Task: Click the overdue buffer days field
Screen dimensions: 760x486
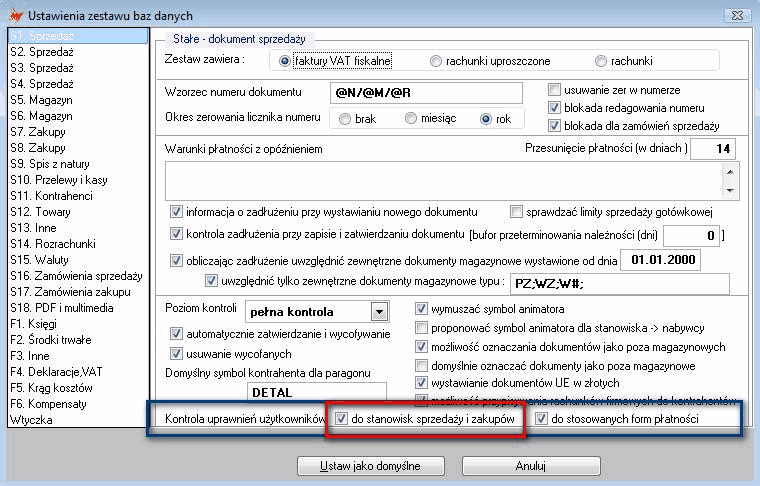Action: (692, 236)
